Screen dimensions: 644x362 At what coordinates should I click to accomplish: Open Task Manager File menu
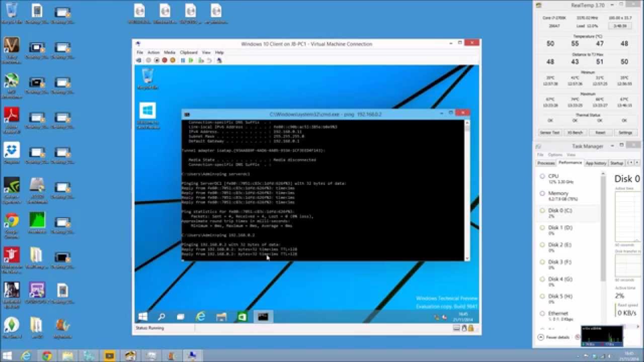[540, 155]
